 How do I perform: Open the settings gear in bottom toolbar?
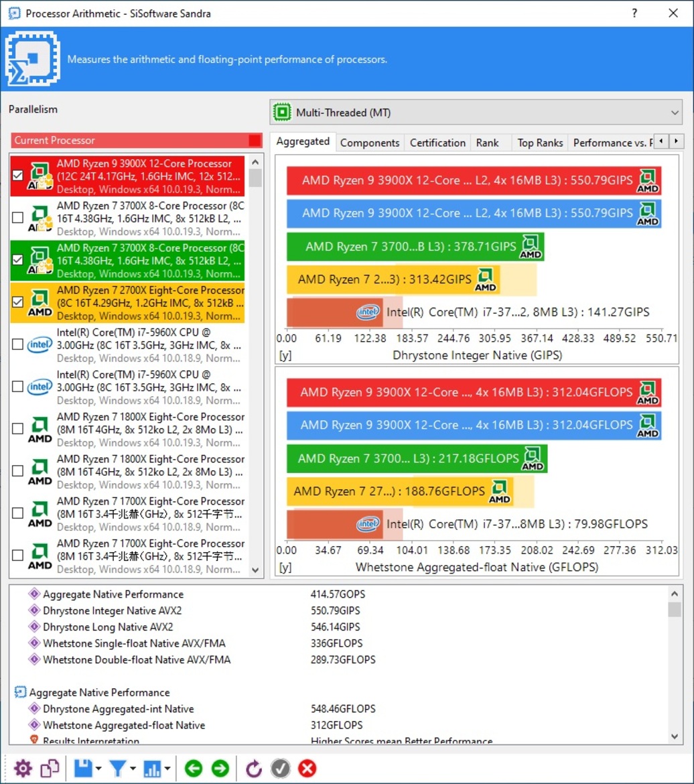23,768
